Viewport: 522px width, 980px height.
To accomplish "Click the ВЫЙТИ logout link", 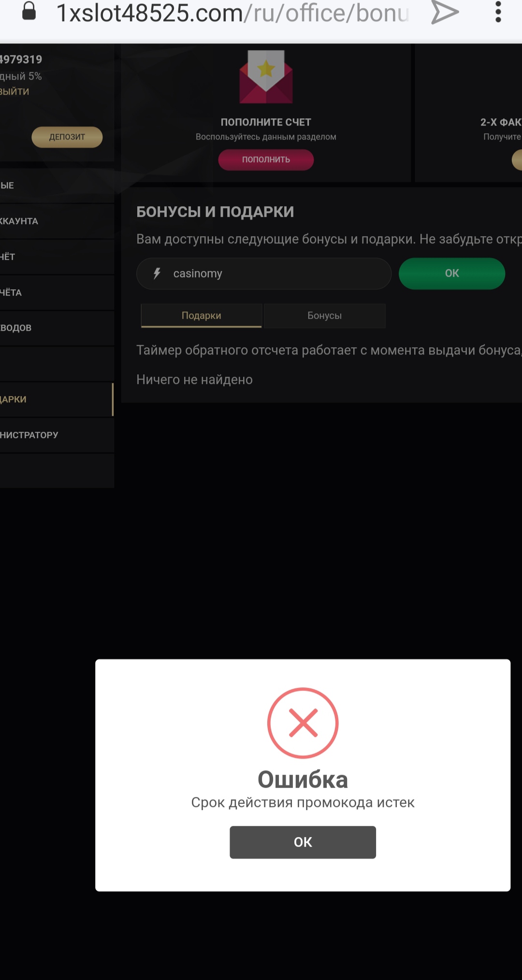I will 14,92.
